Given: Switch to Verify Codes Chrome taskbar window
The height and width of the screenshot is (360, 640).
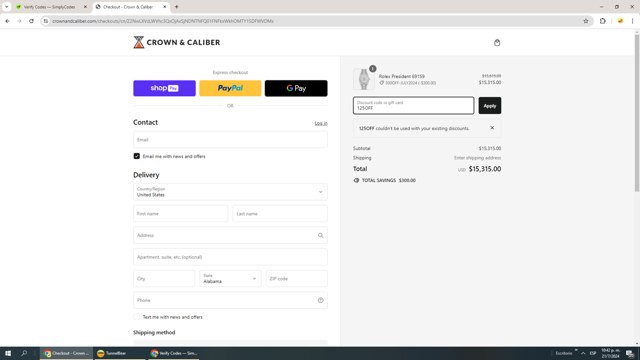Looking at the screenshot, I should (173, 353).
